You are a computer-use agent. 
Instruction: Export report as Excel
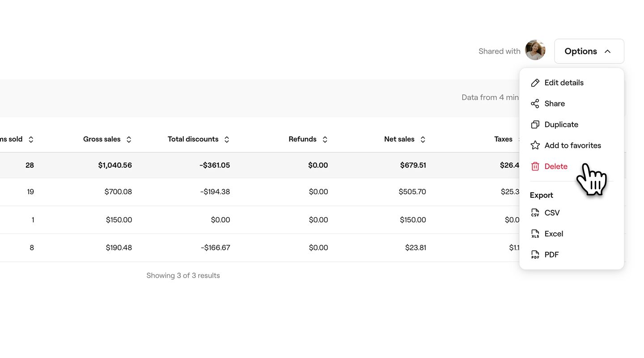point(554,234)
